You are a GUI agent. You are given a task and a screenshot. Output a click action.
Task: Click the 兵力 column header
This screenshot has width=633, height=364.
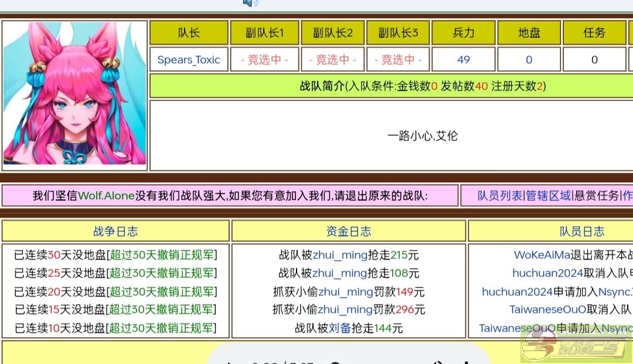pyautogui.click(x=464, y=33)
